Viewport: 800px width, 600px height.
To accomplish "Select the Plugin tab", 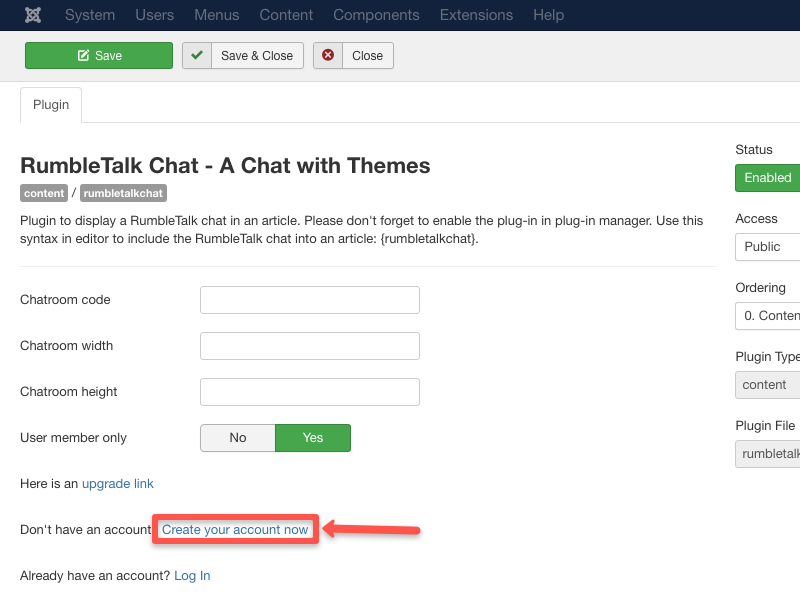I will pos(50,104).
